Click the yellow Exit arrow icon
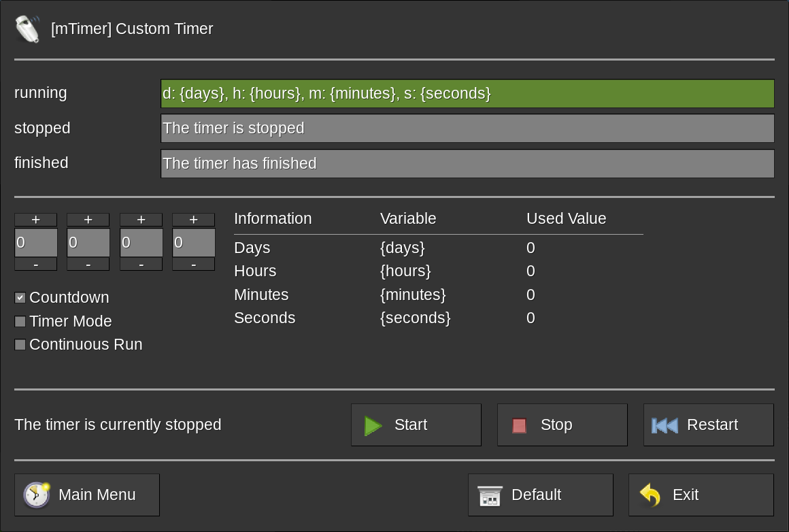 650,495
